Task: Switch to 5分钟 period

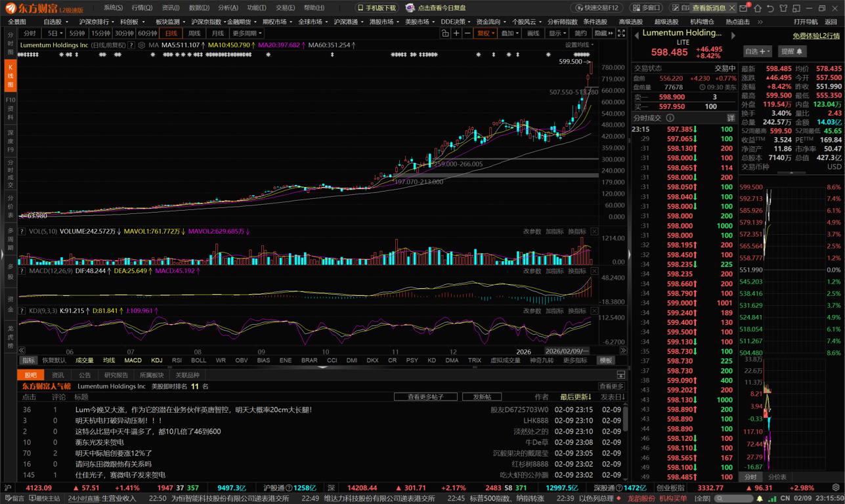Action: (77, 33)
